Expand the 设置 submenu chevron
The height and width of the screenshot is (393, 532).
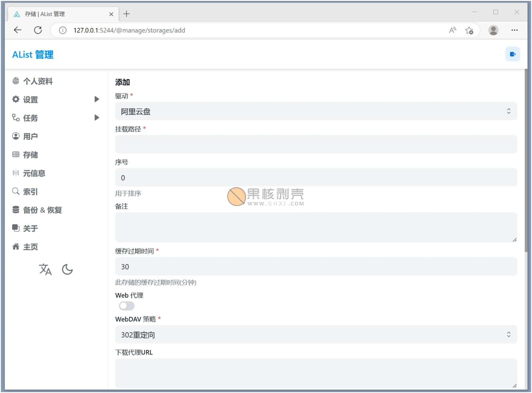(x=97, y=99)
